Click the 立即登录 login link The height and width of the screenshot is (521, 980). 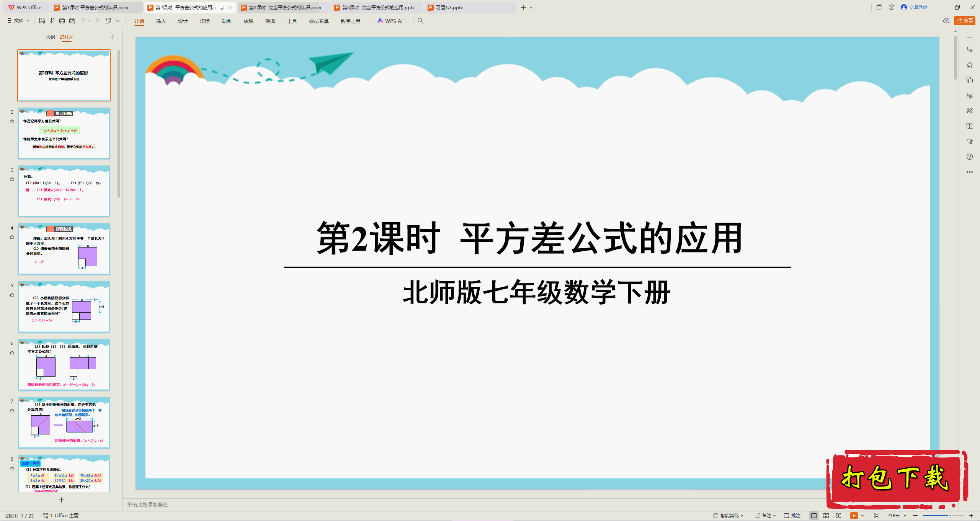click(914, 7)
